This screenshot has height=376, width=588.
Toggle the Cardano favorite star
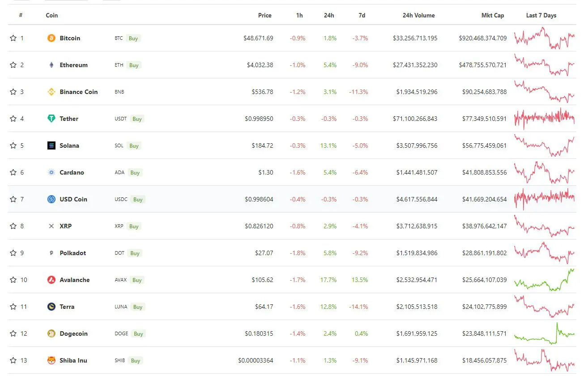coord(13,172)
